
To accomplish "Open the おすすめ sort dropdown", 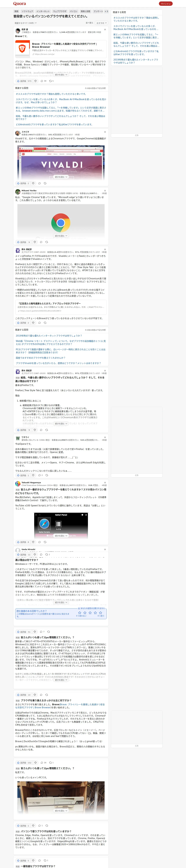I will point(101,23).
